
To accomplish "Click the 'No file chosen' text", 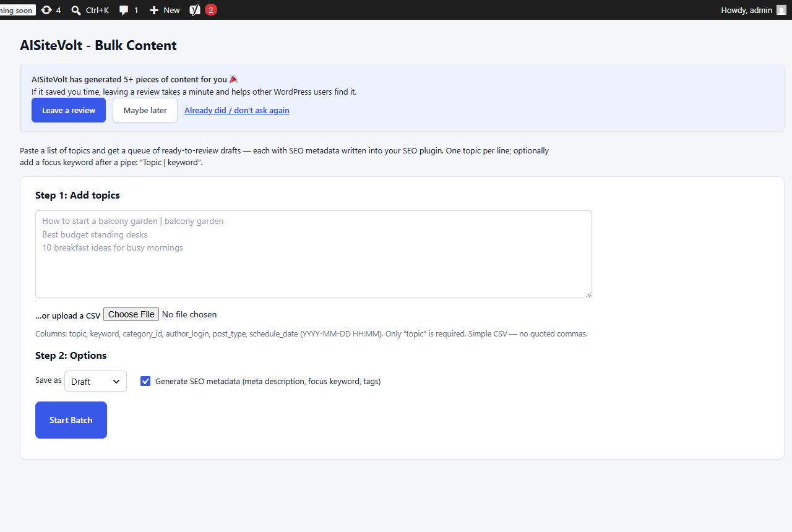I will point(189,314).
